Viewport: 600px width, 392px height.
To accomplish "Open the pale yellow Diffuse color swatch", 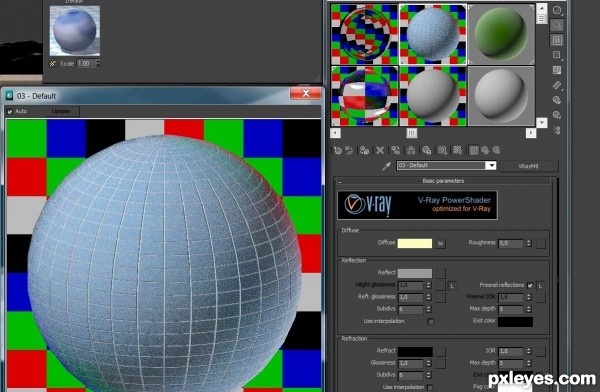I will pos(415,243).
